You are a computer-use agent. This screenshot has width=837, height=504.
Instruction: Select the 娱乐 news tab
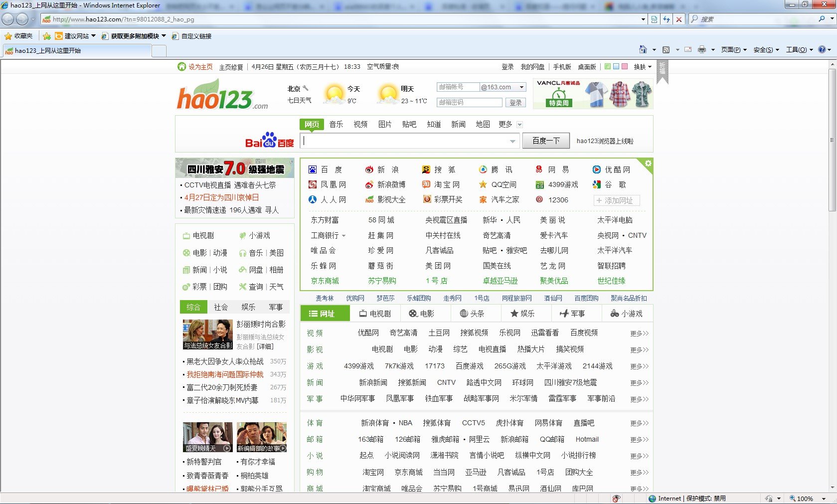coord(248,307)
